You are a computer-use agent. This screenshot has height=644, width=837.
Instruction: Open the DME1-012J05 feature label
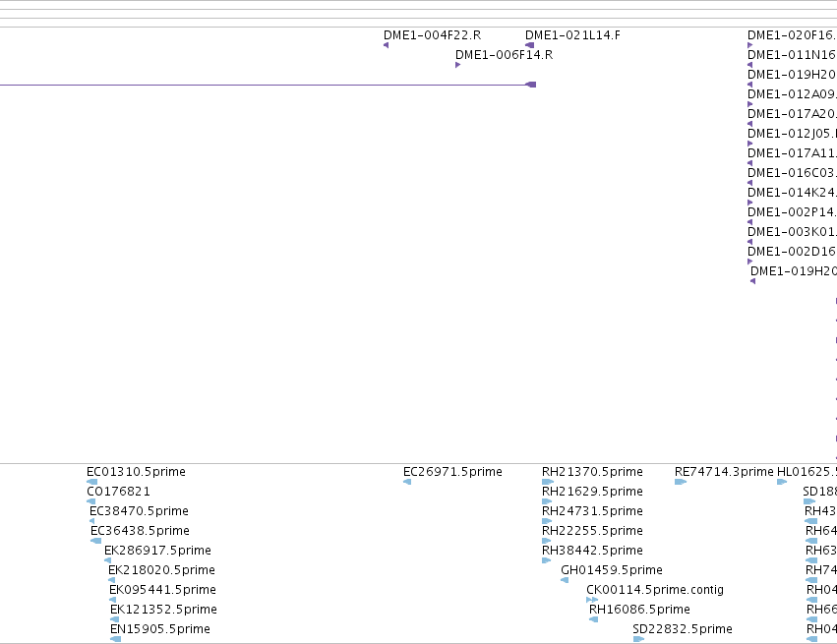pyautogui.click(x=792, y=134)
